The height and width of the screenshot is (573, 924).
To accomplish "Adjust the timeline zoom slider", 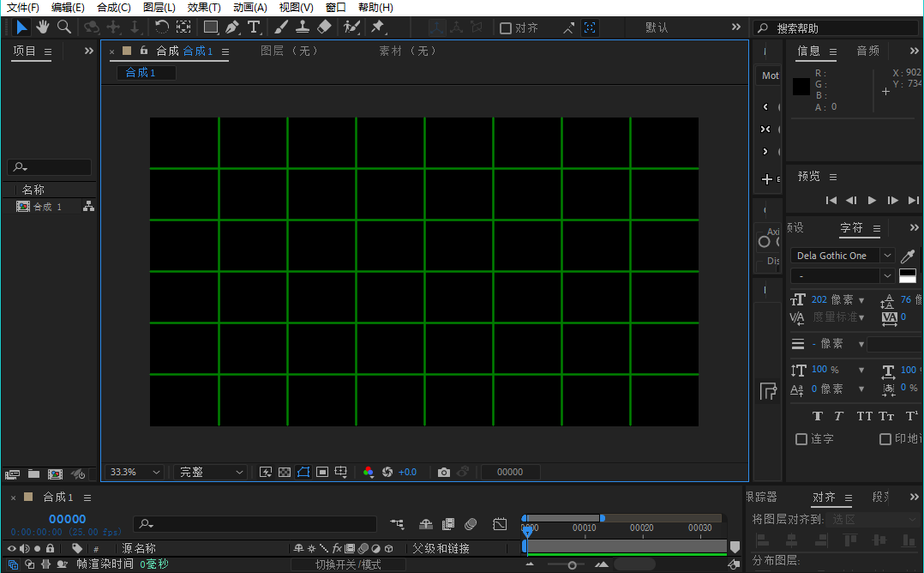I will click(x=572, y=565).
